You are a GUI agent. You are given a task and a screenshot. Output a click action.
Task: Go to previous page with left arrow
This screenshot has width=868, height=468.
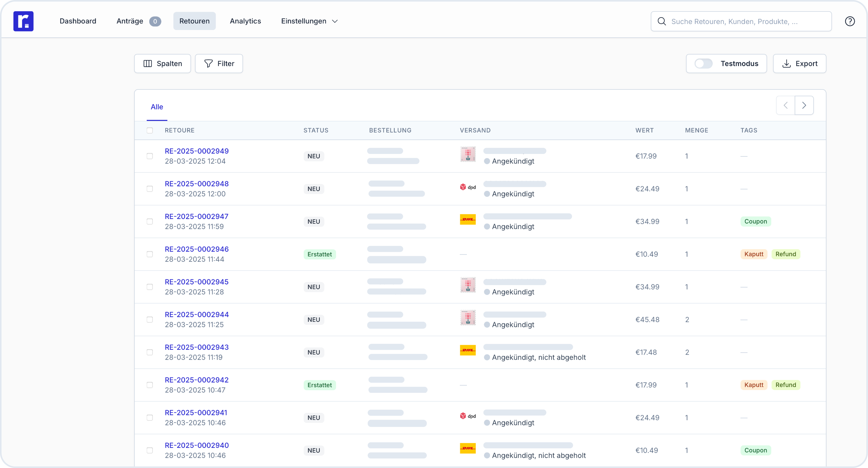[x=785, y=105]
